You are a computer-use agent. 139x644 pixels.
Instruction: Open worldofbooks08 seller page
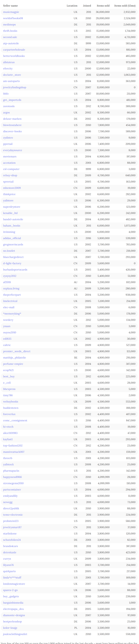13,18
